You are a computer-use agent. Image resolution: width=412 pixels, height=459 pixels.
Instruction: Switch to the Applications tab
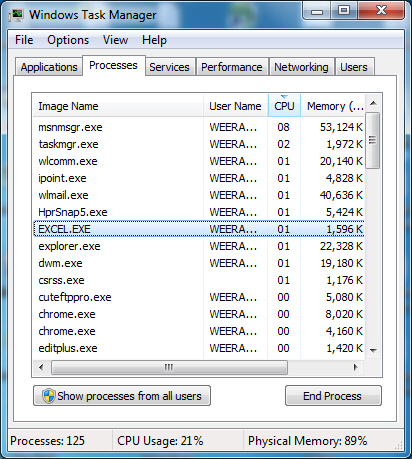(x=49, y=67)
